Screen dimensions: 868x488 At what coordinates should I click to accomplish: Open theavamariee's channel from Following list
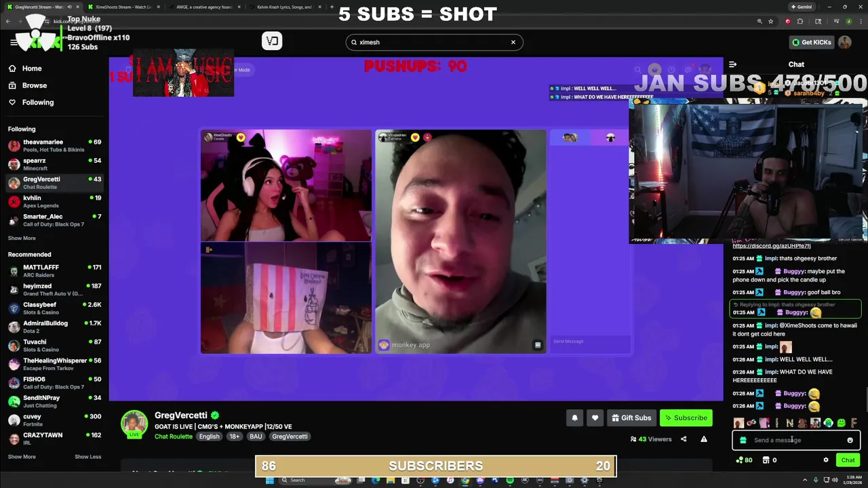(x=54, y=146)
